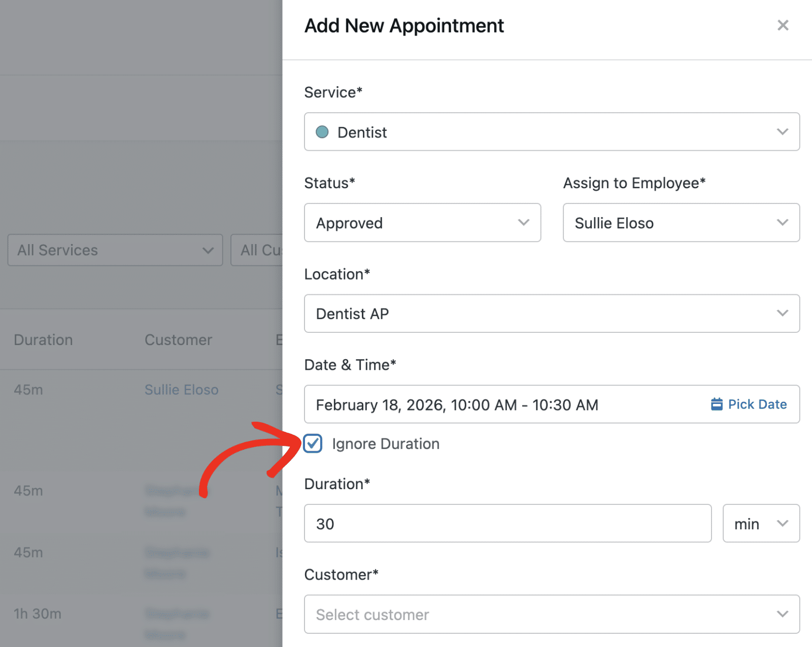Click the Date & Time field text
The height and width of the screenshot is (647, 812).
click(x=457, y=405)
